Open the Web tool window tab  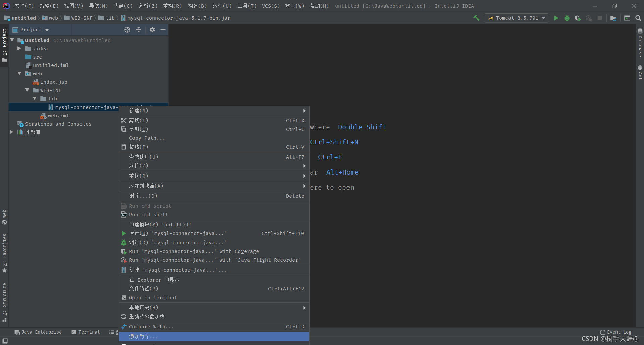(4, 217)
